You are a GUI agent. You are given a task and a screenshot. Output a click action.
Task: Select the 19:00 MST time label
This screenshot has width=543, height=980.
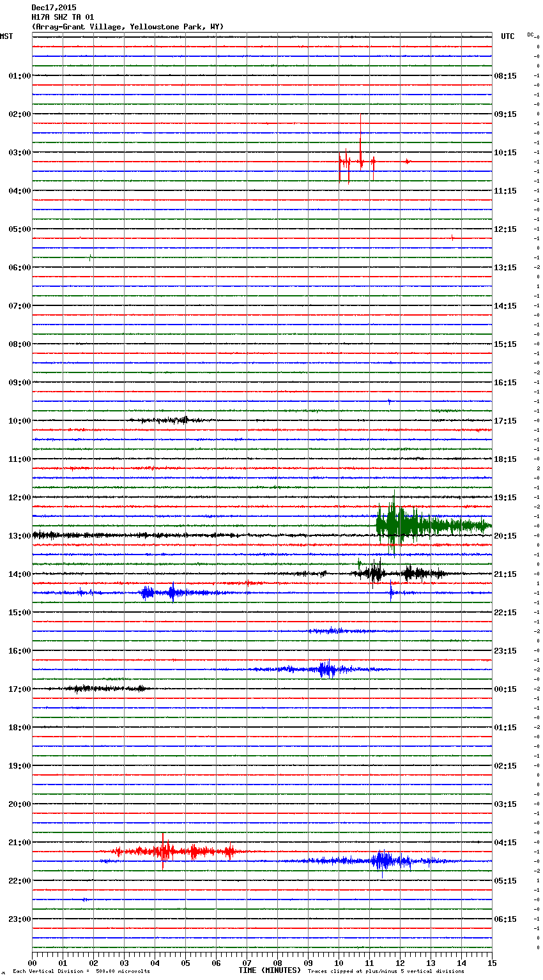click(x=20, y=766)
